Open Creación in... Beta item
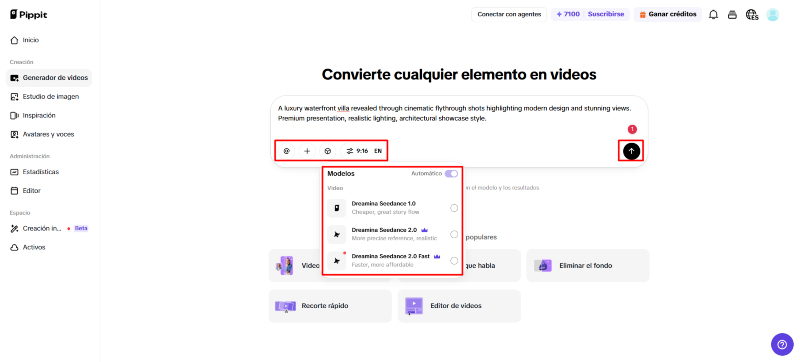Screen dimensions: 800x362 pyautogui.click(x=49, y=228)
